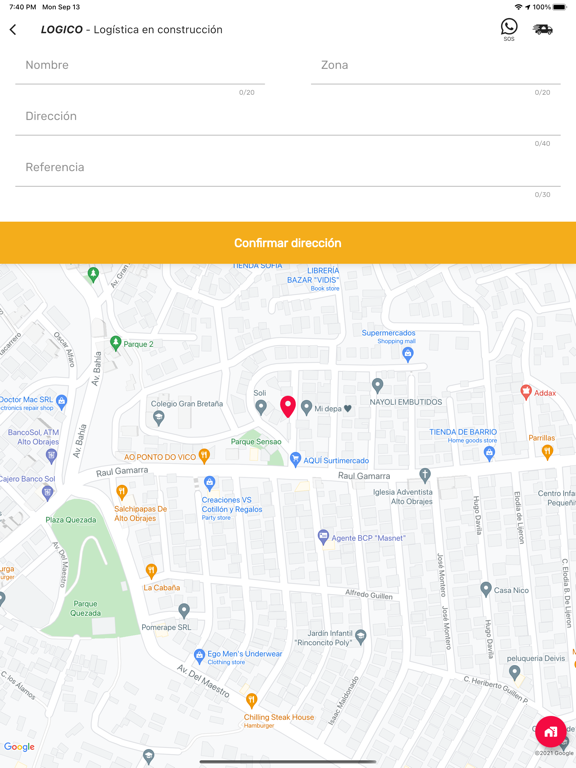Tap AQUÍ Surtimercado cart marker

coord(295,459)
